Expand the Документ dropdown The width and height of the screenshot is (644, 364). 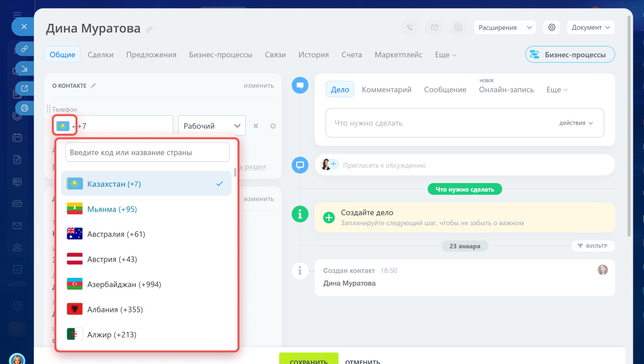tap(590, 27)
